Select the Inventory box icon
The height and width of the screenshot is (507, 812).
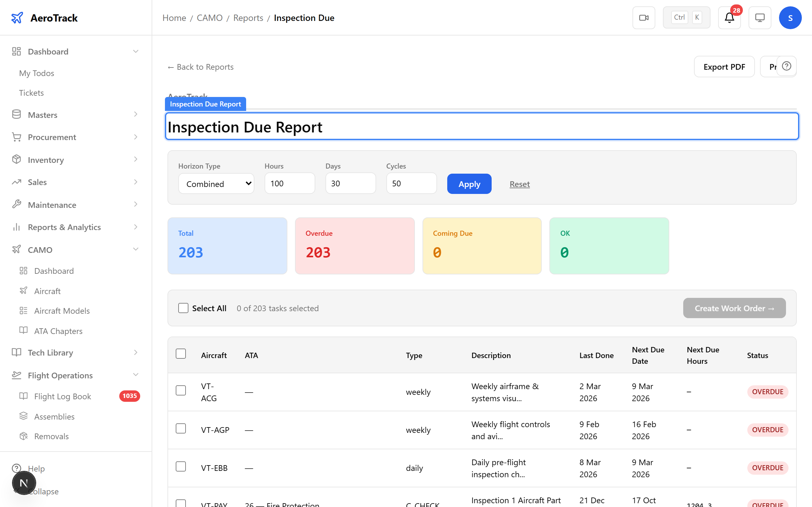click(x=16, y=160)
